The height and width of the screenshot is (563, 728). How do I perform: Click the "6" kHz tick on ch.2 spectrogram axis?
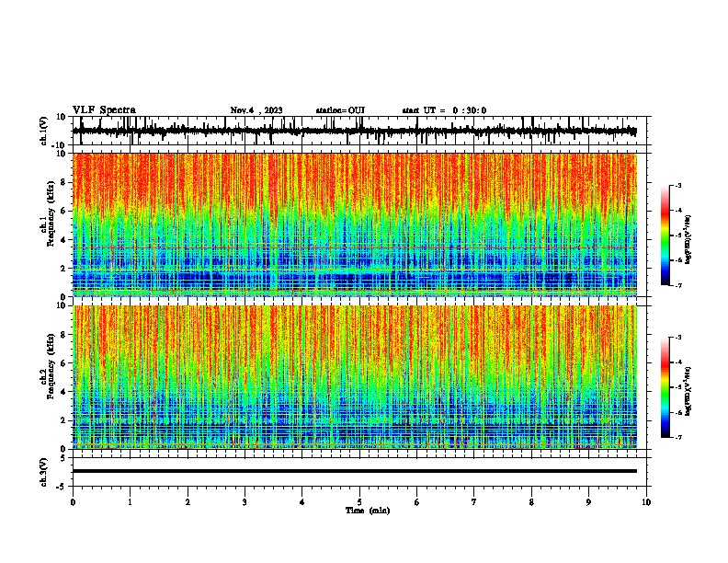tap(64, 363)
